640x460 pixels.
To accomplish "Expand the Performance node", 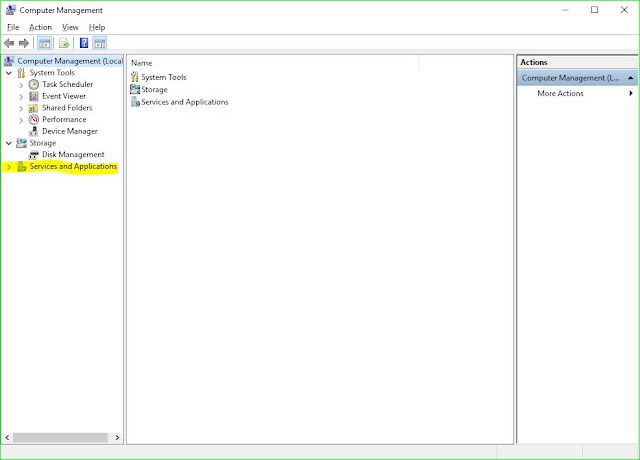I will (x=21, y=120).
